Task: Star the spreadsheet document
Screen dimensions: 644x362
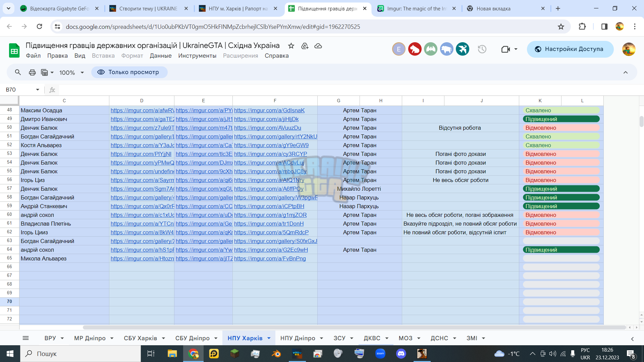Action: [x=291, y=46]
